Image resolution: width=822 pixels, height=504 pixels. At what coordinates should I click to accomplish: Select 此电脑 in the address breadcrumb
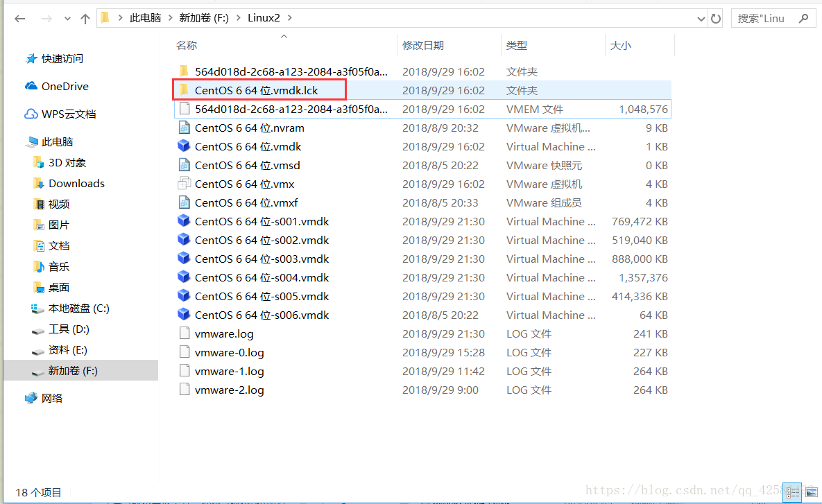(145, 18)
